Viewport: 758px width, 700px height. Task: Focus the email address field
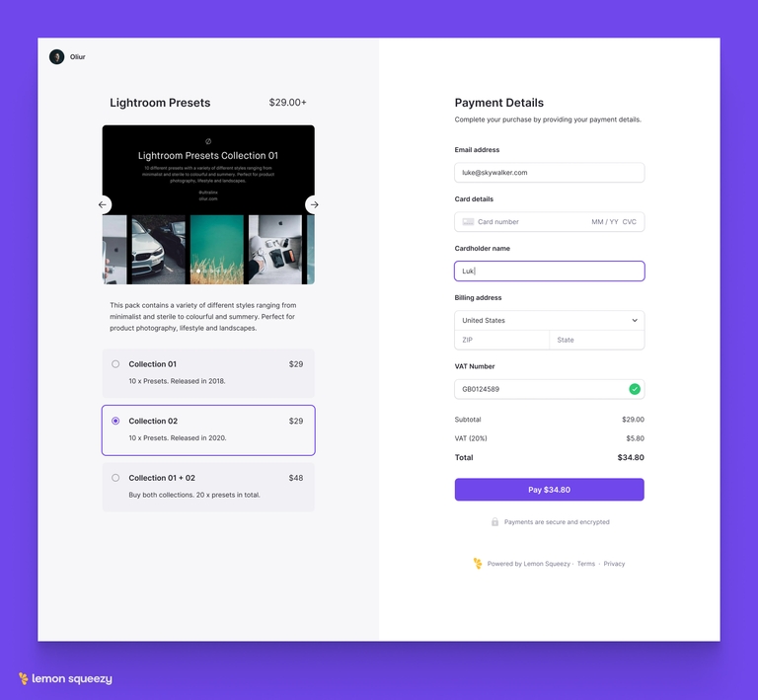549,173
